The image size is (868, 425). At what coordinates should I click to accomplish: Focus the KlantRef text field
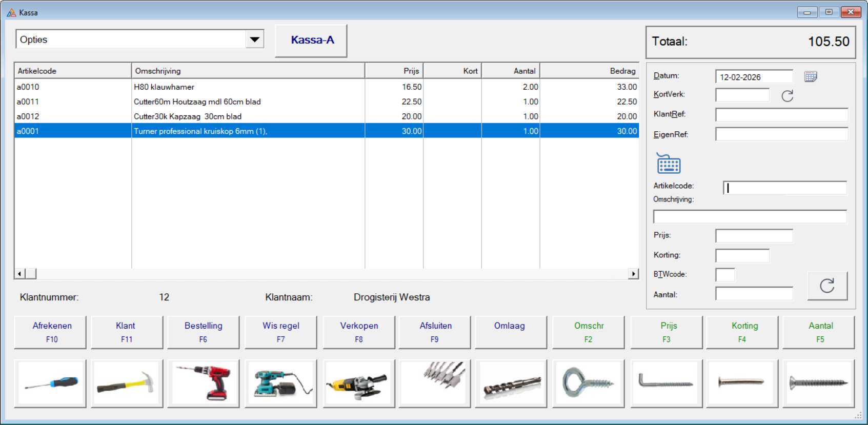(x=781, y=114)
